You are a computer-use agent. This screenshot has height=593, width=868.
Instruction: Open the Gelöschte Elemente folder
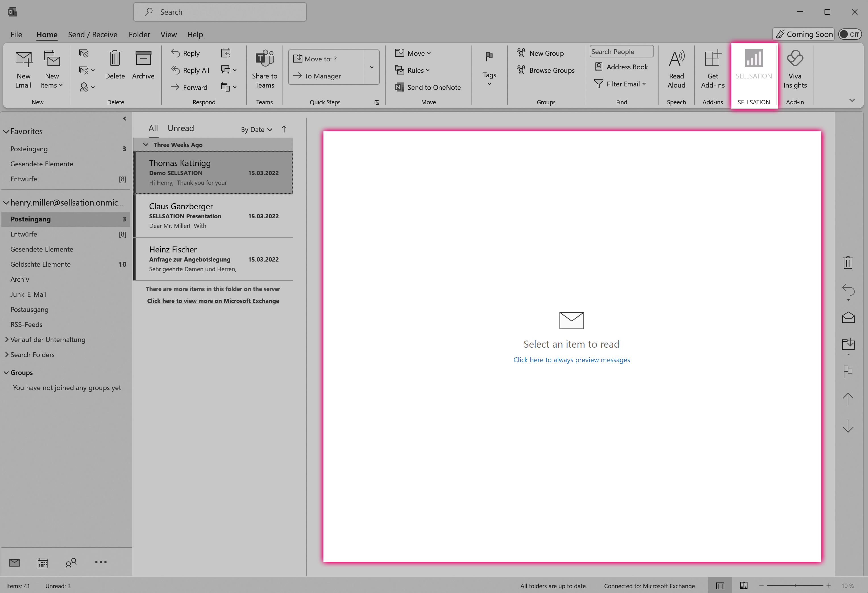[66, 264]
